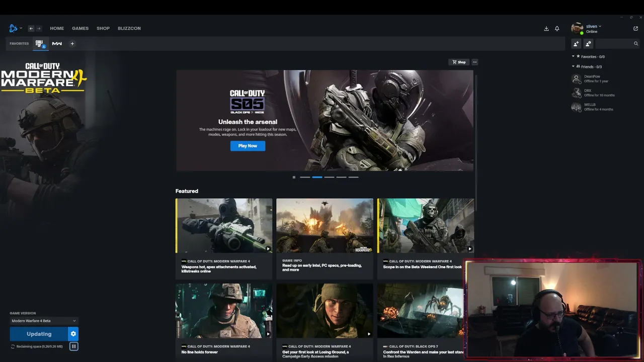Open the three-dot more options button
Screen dimensions: 644x362
(x=474, y=62)
